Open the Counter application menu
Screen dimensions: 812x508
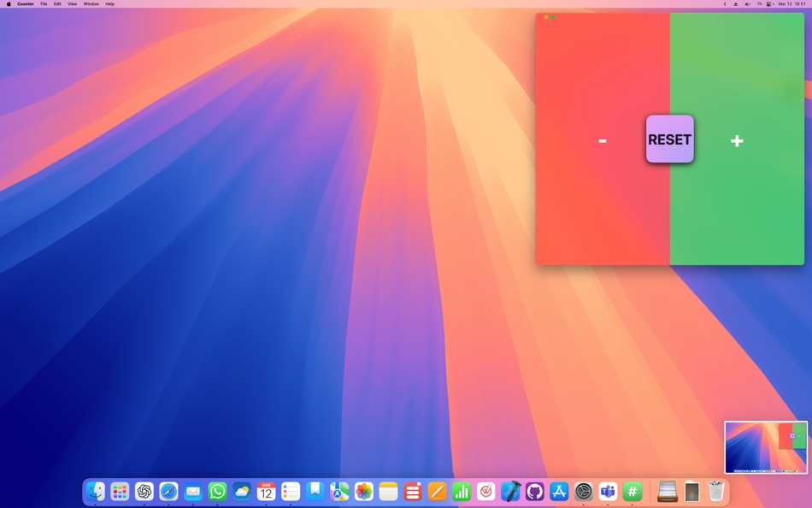[x=26, y=3]
